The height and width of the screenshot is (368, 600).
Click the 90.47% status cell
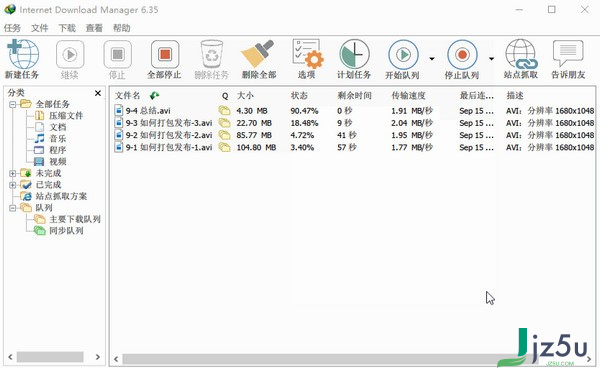[304, 111]
